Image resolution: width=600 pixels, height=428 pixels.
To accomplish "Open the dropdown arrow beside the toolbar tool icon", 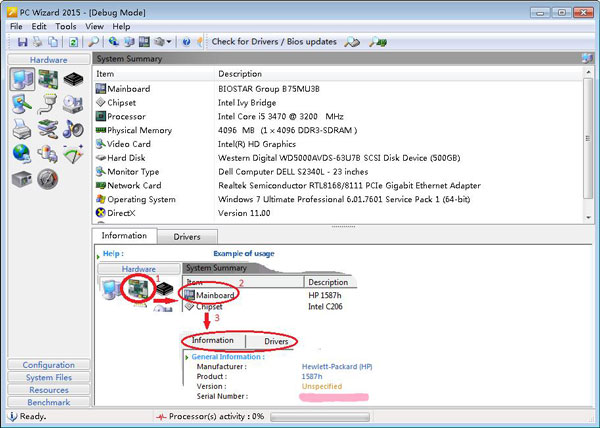I will [169, 42].
